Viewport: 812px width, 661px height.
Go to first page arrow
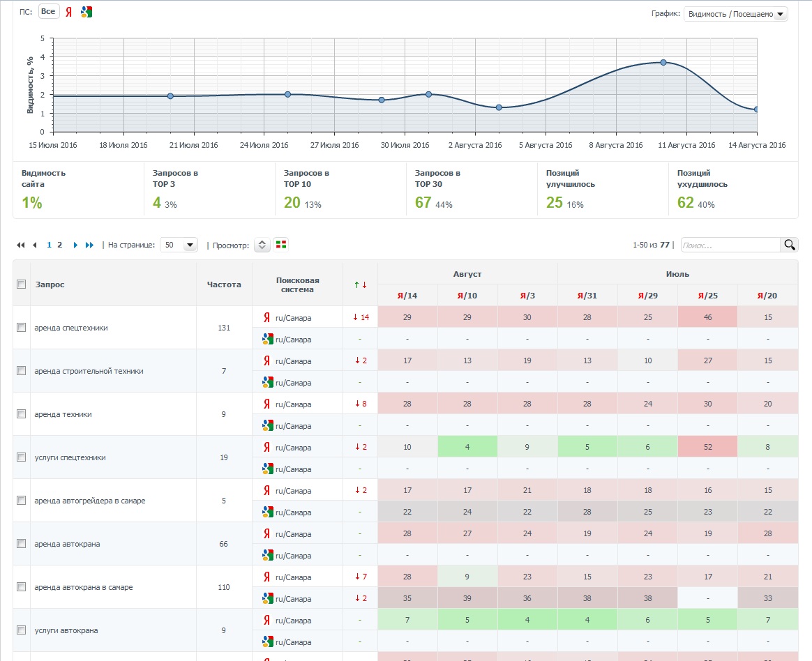click(21, 245)
